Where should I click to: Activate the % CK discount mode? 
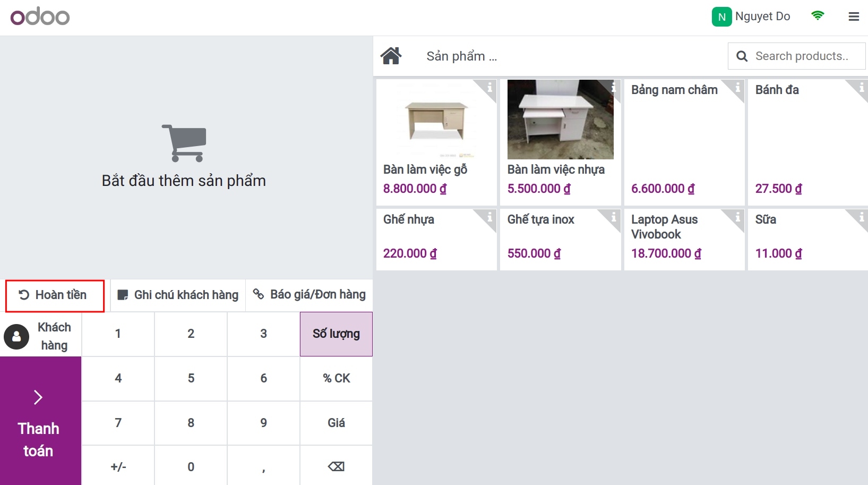click(336, 378)
